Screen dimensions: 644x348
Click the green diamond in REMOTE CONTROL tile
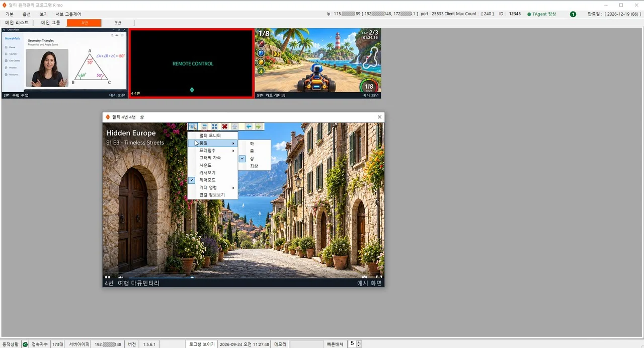191,90
